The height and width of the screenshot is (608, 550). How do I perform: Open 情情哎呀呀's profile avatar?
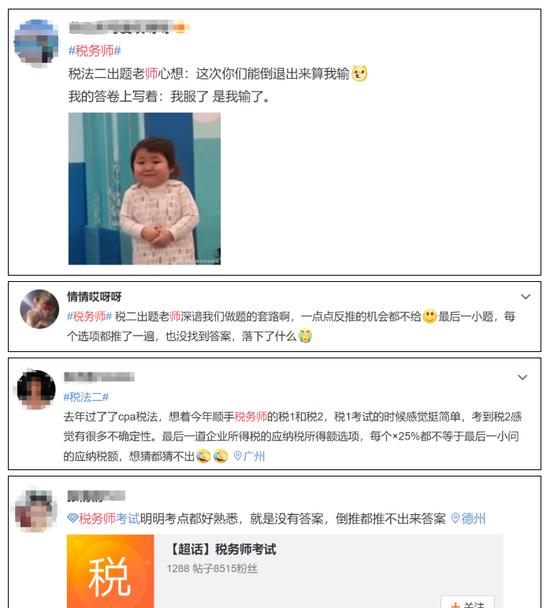click(x=40, y=309)
